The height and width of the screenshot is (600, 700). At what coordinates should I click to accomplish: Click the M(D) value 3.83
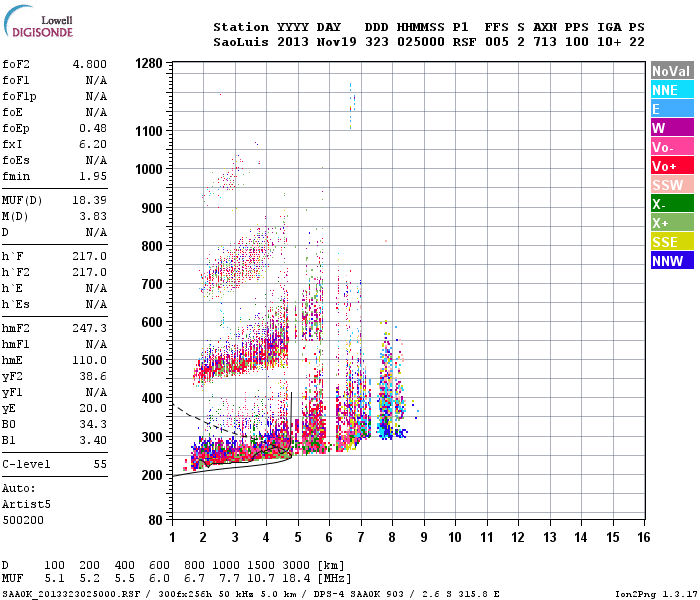coord(93,216)
